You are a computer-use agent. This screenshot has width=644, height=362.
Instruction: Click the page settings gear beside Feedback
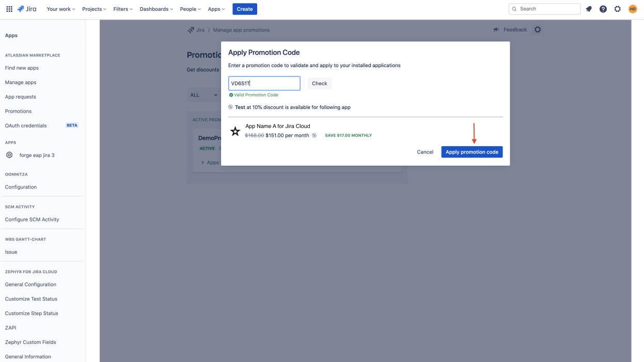[538, 30]
